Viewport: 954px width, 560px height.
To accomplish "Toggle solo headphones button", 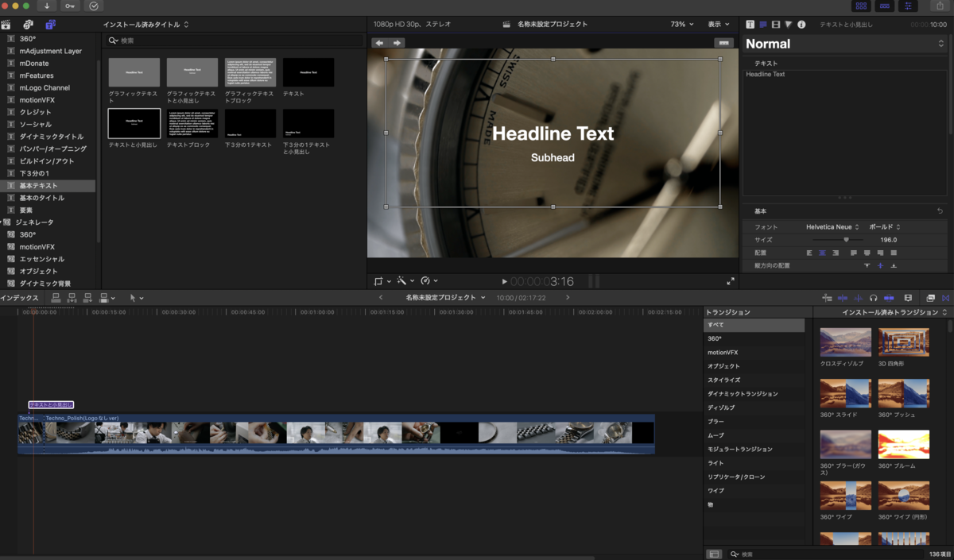I will (x=874, y=297).
